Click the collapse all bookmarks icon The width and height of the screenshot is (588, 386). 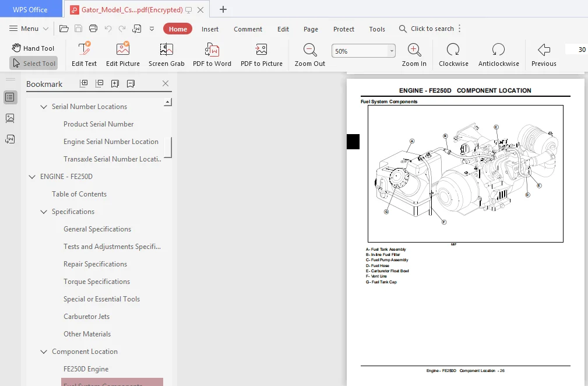pyautogui.click(x=100, y=83)
